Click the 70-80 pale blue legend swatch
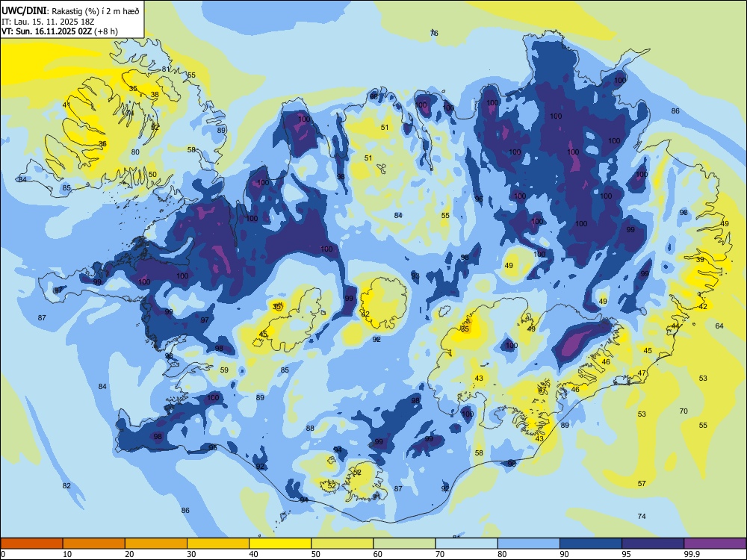Image resolution: width=747 pixels, height=560 pixels. click(x=466, y=544)
